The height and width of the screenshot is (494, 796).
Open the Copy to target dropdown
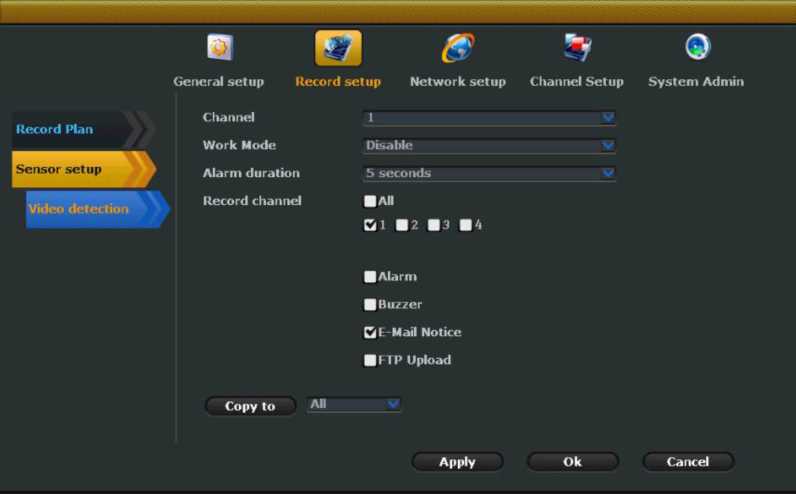[354, 404]
